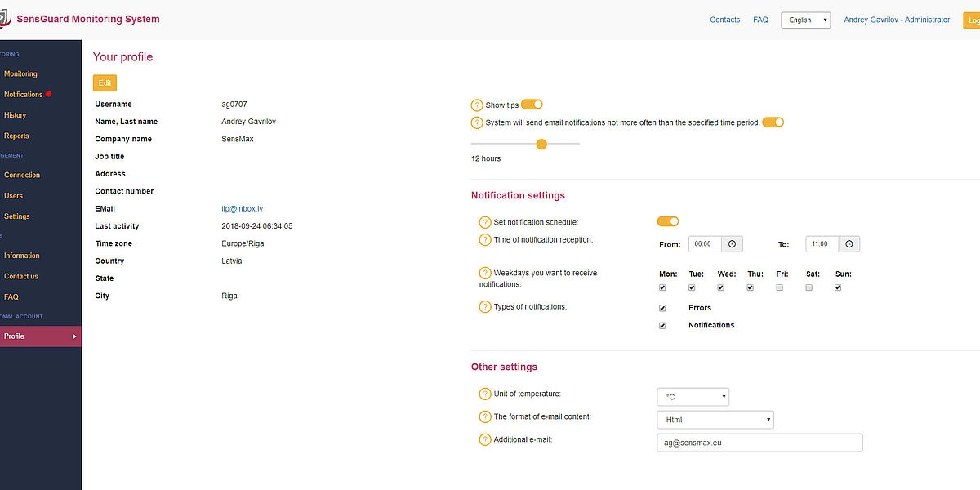Screen dimensions: 980x490
Task: Uncheck the Errors notification type checkbox
Action: click(x=662, y=309)
